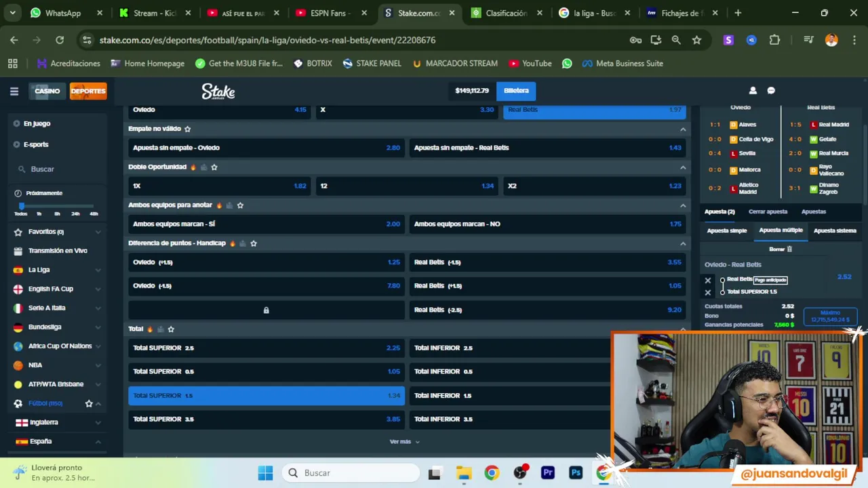Click the Windows taskbar Buscar search box
868x488 pixels.
click(351, 473)
